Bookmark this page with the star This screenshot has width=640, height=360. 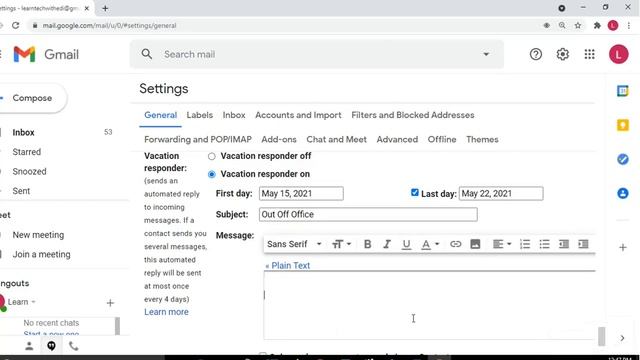click(578, 25)
